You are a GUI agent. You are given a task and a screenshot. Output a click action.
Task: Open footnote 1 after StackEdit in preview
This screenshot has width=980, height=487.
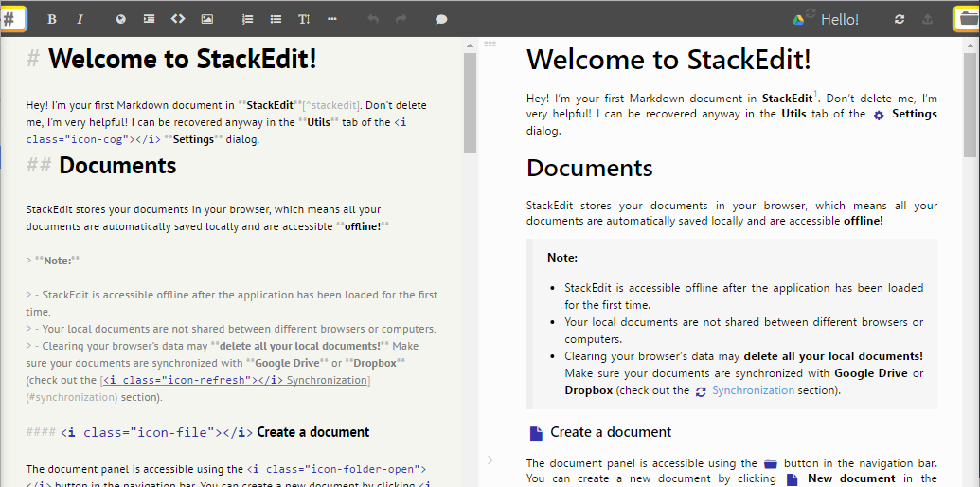tap(815, 95)
